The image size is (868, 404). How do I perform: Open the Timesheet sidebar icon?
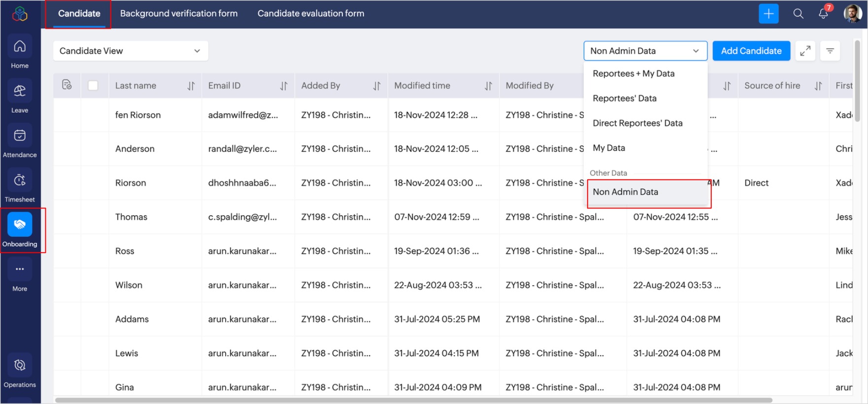pyautogui.click(x=20, y=181)
